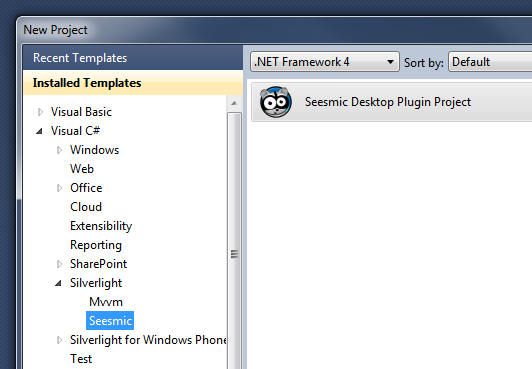Select the Cloud template category
The height and width of the screenshot is (369, 532).
[86, 207]
